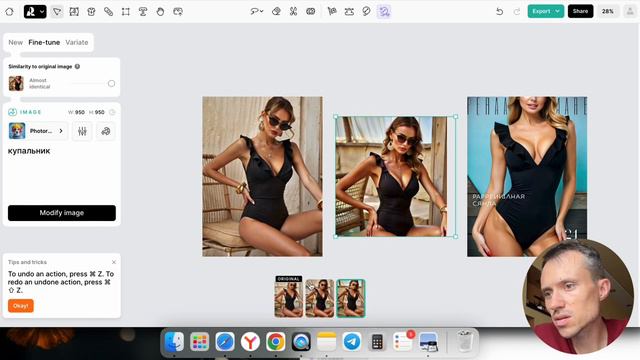Image resolution: width=640 pixels, height=360 pixels.
Task: Select the third highlighted version thumbnail
Action: click(351, 298)
